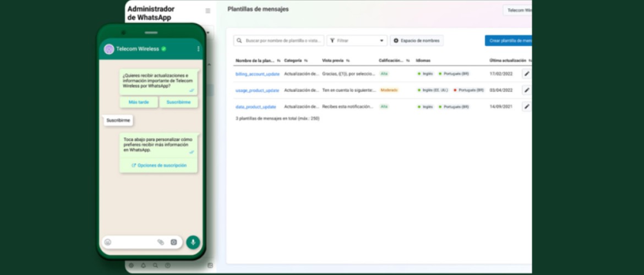Open data_product_update template link
The height and width of the screenshot is (275, 644).
coord(256,107)
